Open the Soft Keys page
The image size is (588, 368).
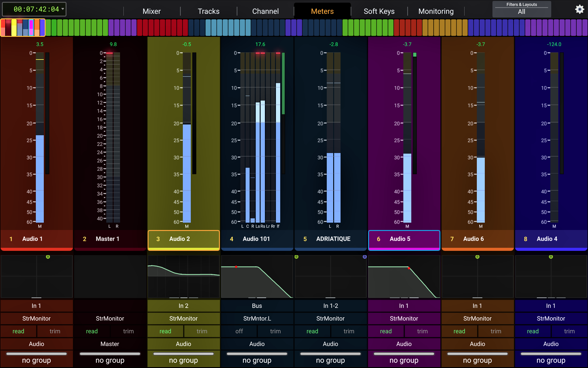pyautogui.click(x=379, y=11)
